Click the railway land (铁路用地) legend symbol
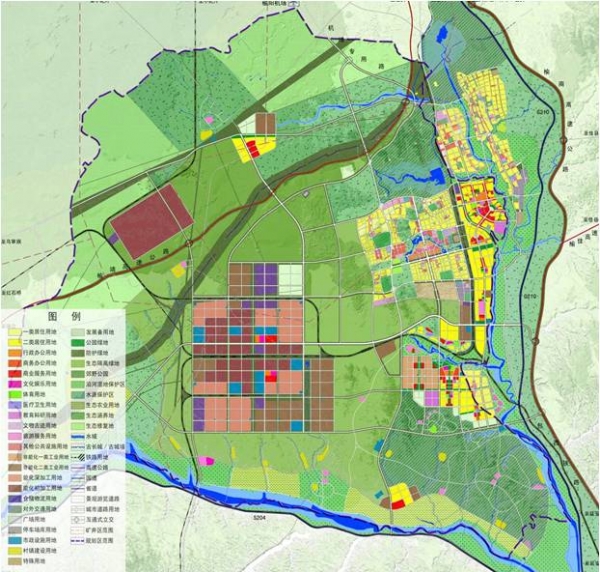The height and width of the screenshot is (572, 600). (77, 457)
